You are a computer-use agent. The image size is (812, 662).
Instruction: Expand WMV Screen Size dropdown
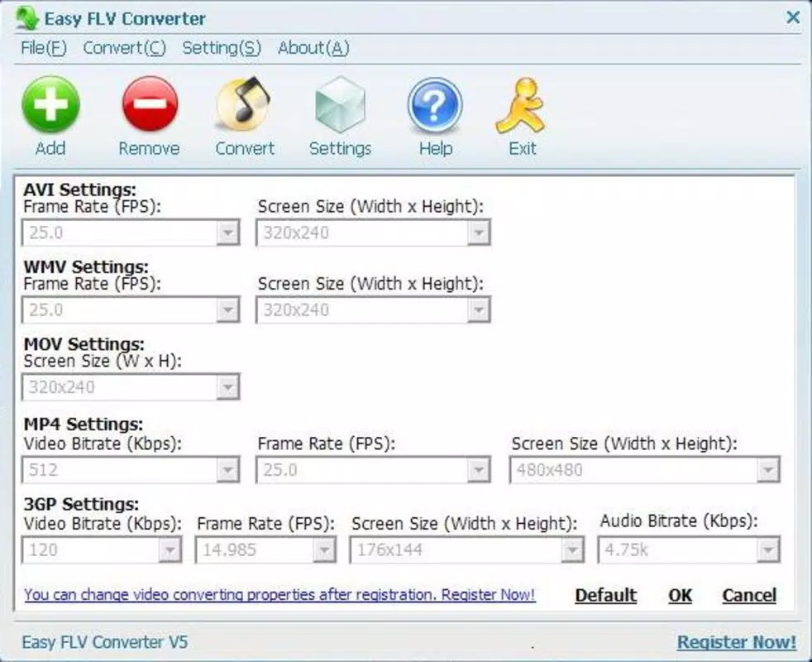tap(479, 310)
